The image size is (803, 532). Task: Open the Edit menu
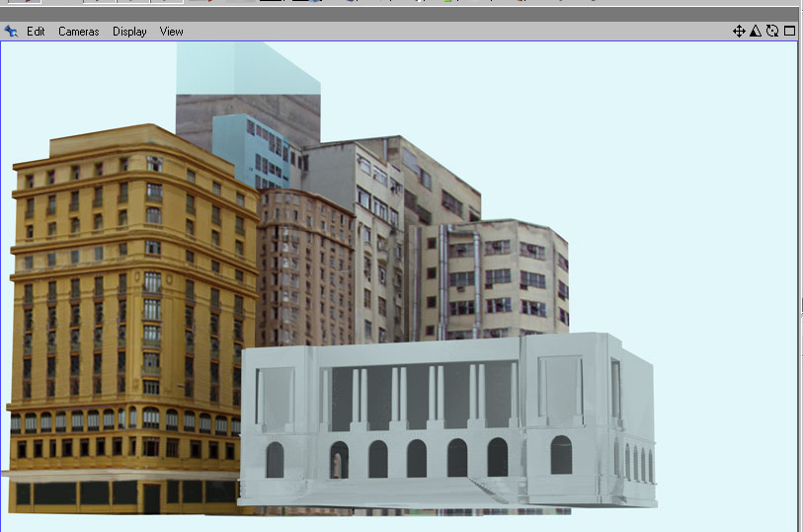click(x=36, y=32)
